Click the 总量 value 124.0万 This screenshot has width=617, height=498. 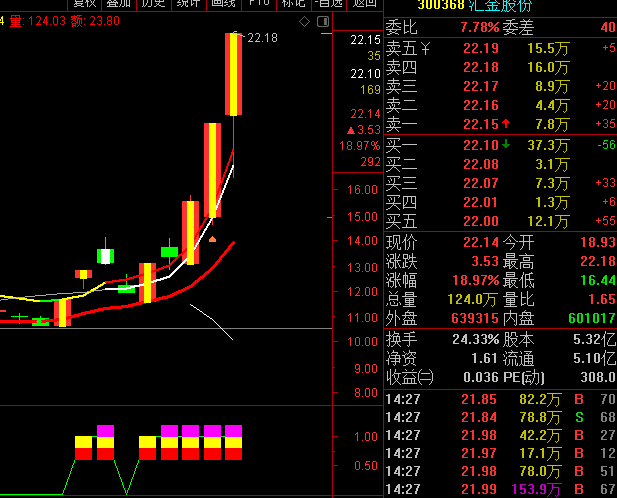472,300
